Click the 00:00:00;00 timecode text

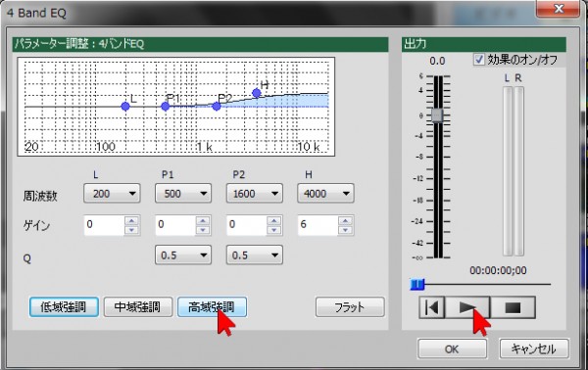pyautogui.click(x=498, y=270)
